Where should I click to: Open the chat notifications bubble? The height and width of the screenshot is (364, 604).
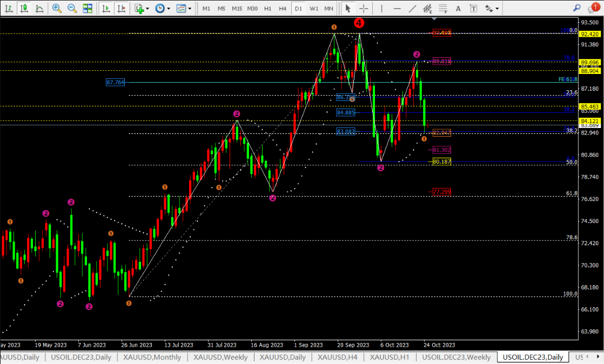[593, 8]
